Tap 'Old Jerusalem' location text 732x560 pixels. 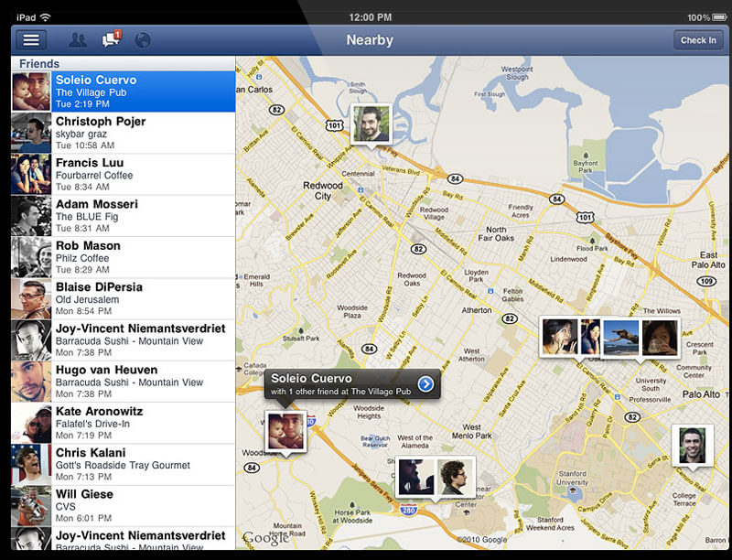(87, 299)
